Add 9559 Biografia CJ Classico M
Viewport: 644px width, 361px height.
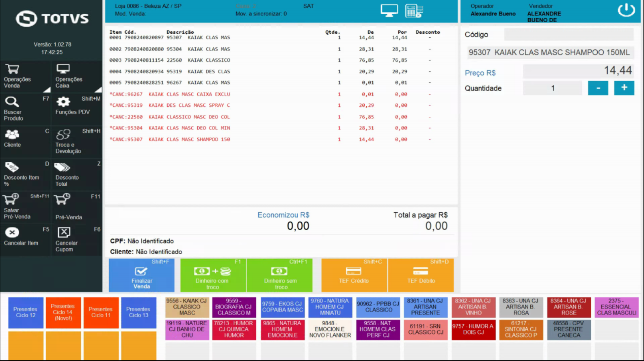[x=234, y=307]
